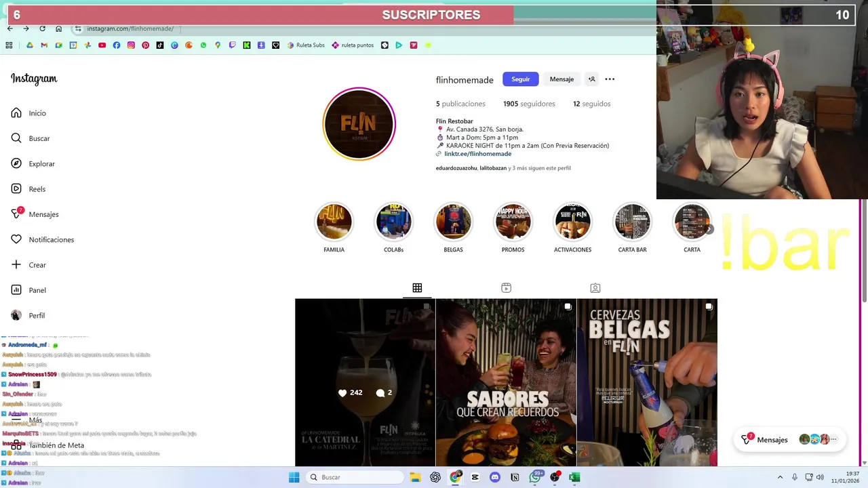
Task: Open the Sabores que crean recuerdos post
Action: tap(506, 382)
